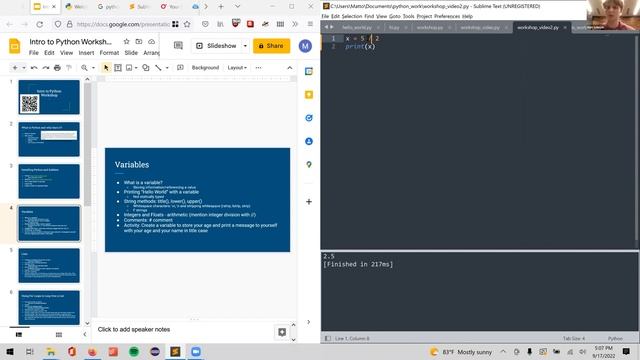Open Google Maps in the side panel
The image size is (640, 360).
(309, 164)
